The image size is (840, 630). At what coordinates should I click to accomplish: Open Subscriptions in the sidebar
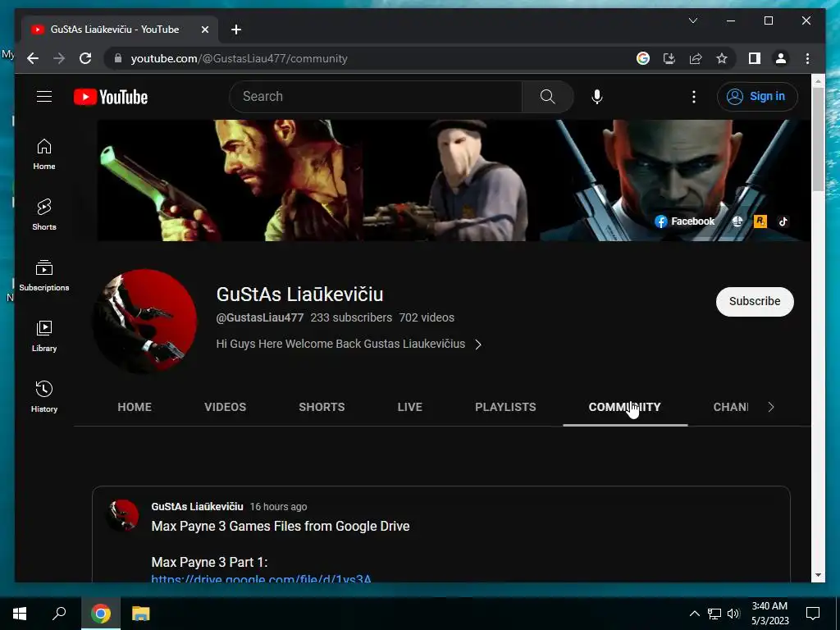pos(44,276)
